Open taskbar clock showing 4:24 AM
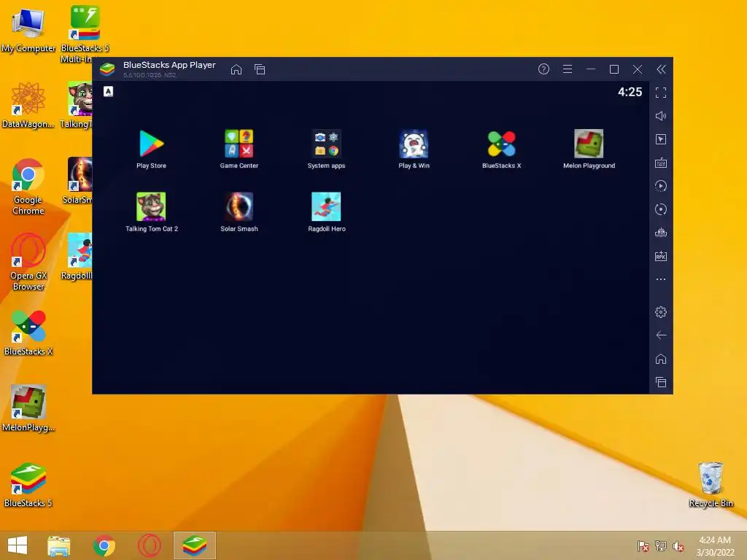The width and height of the screenshot is (747, 560). [715, 546]
